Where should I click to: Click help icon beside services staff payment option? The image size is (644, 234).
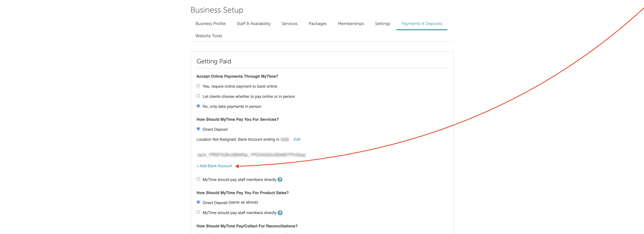click(x=280, y=180)
